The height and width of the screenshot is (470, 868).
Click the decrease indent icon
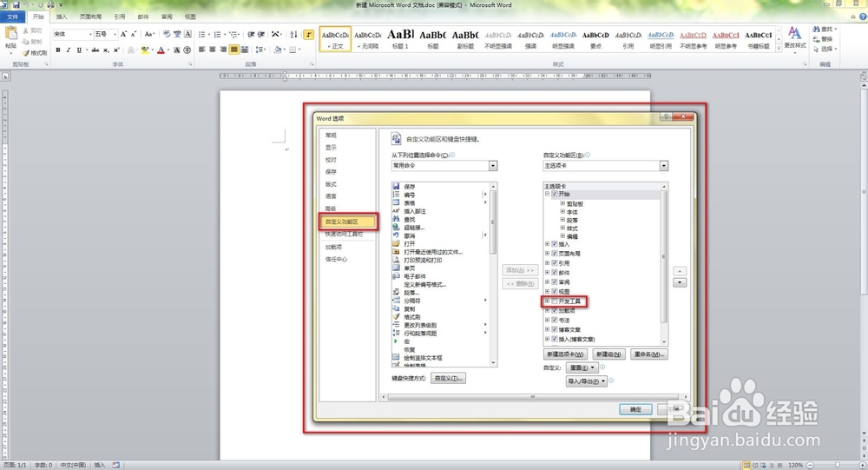click(x=251, y=35)
